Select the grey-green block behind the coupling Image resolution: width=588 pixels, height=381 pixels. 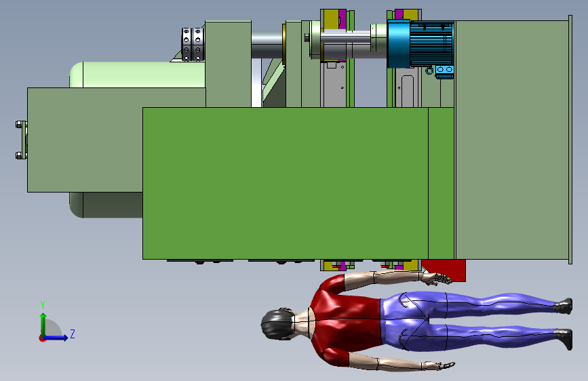pyautogui.click(x=228, y=64)
